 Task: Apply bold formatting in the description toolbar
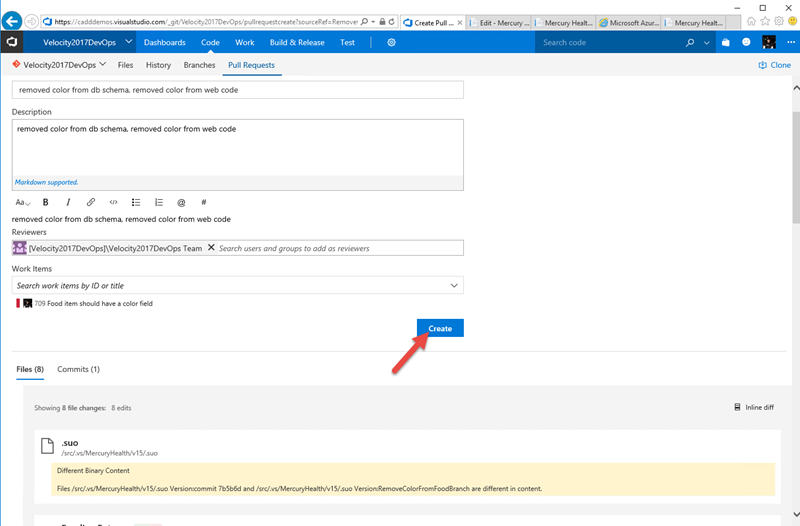[45, 203]
